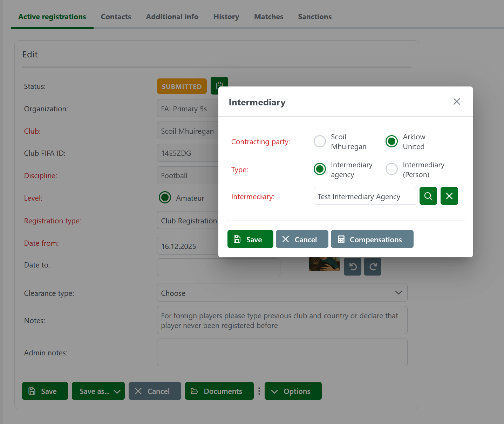Image resolution: width=504 pixels, height=424 pixels.
Task: Expand the Options menu button
Action: point(293,391)
